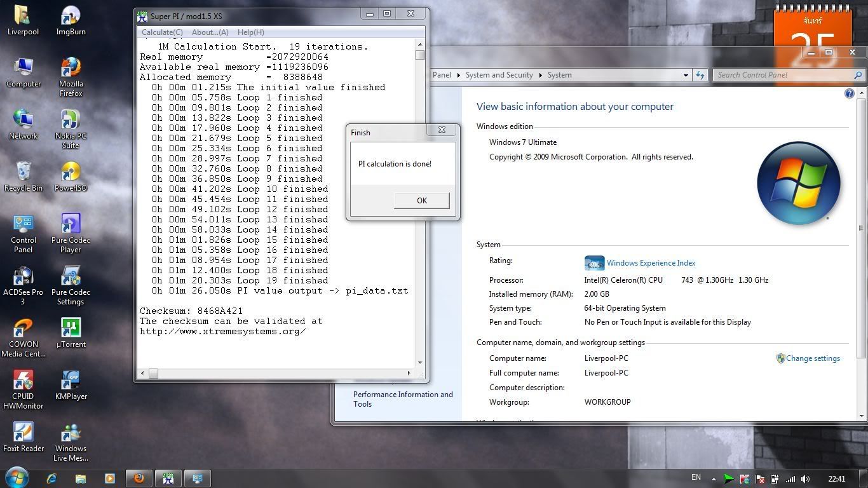The width and height of the screenshot is (868, 488).
Task: Open the Calculate(C) menu
Action: coord(162,32)
